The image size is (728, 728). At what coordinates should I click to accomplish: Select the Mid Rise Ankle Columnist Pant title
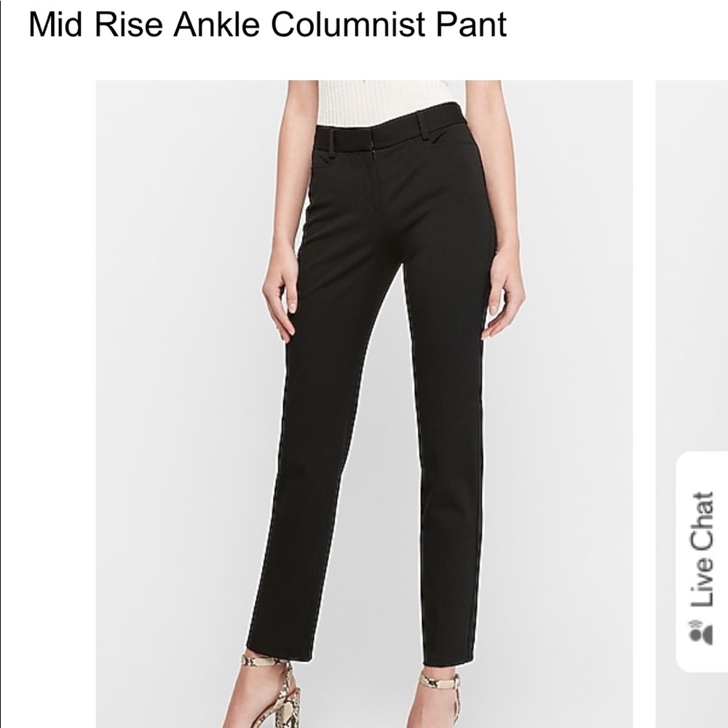[x=267, y=24]
